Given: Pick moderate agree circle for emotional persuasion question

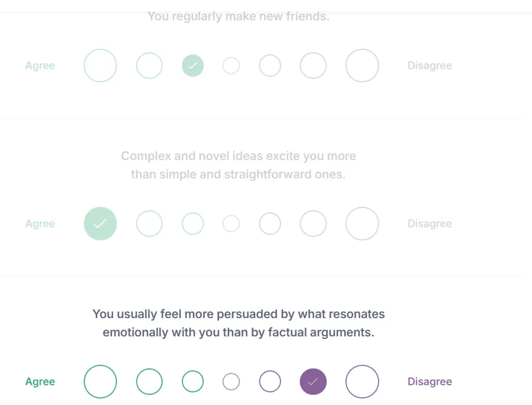Looking at the screenshot, I should (x=149, y=382).
